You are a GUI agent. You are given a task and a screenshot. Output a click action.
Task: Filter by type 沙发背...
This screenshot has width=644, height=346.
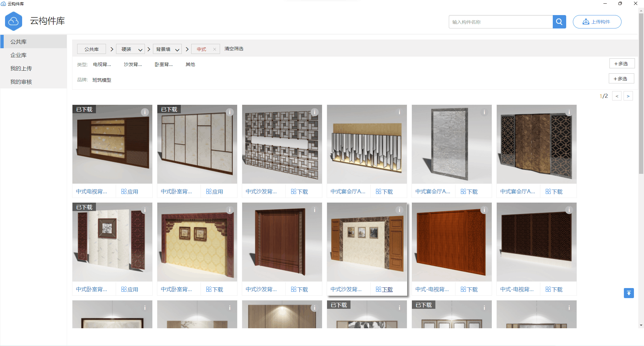133,64
